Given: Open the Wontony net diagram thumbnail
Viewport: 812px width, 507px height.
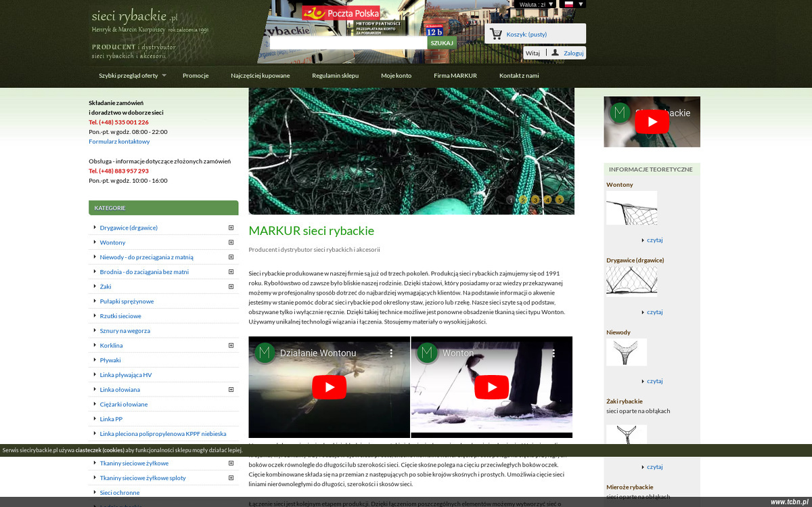Looking at the screenshot, I should (631, 208).
